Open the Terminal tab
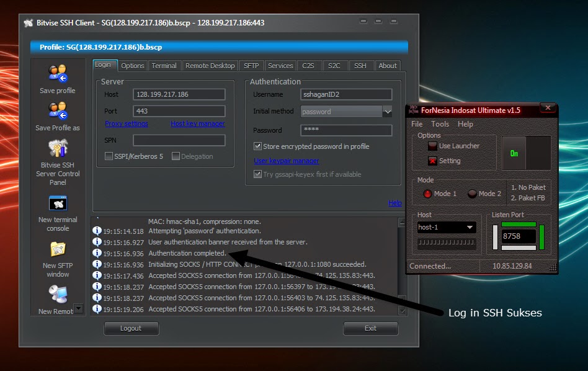 (x=164, y=66)
